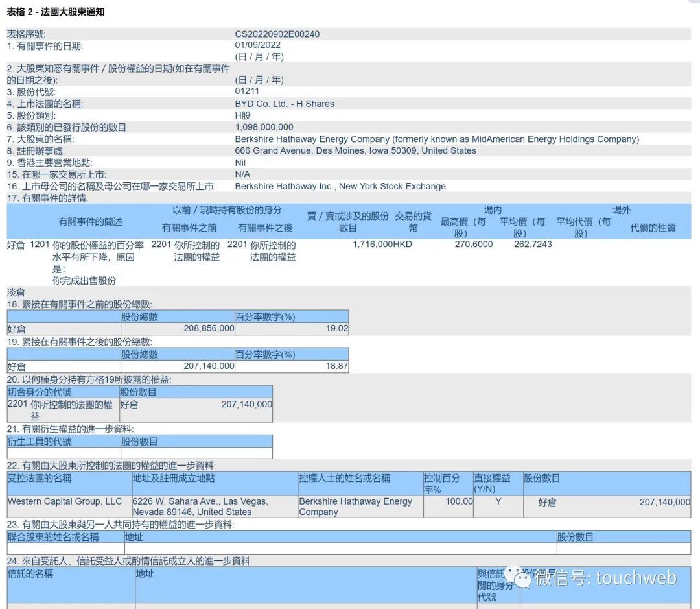Click the control percentage 100.00 cell
The height and width of the screenshot is (609, 700).
click(x=459, y=501)
